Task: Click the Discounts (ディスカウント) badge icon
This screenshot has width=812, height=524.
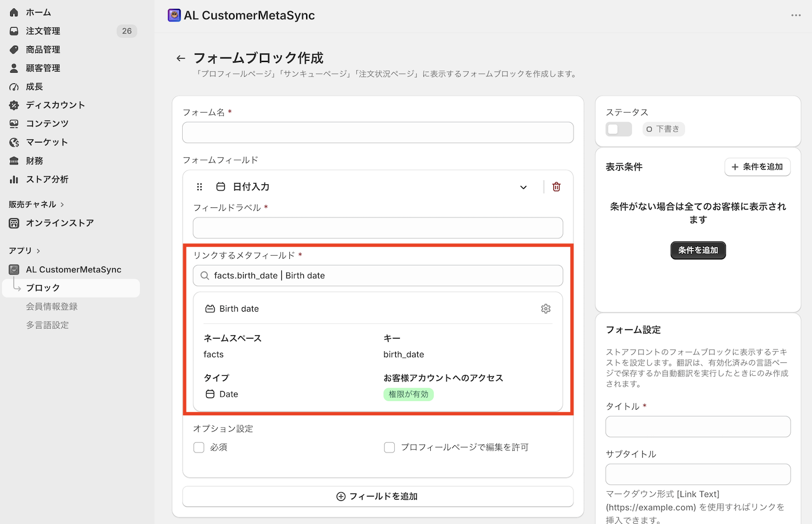Action: 14,105
